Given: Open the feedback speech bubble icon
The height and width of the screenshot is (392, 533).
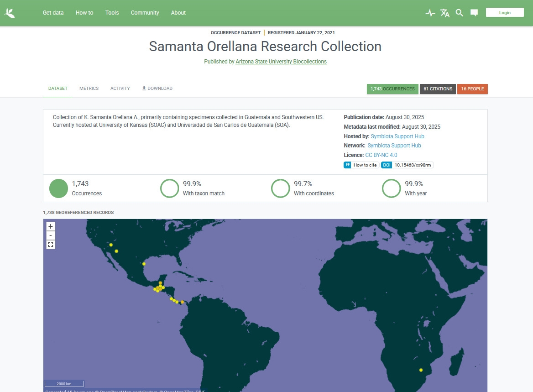Looking at the screenshot, I should click(474, 13).
